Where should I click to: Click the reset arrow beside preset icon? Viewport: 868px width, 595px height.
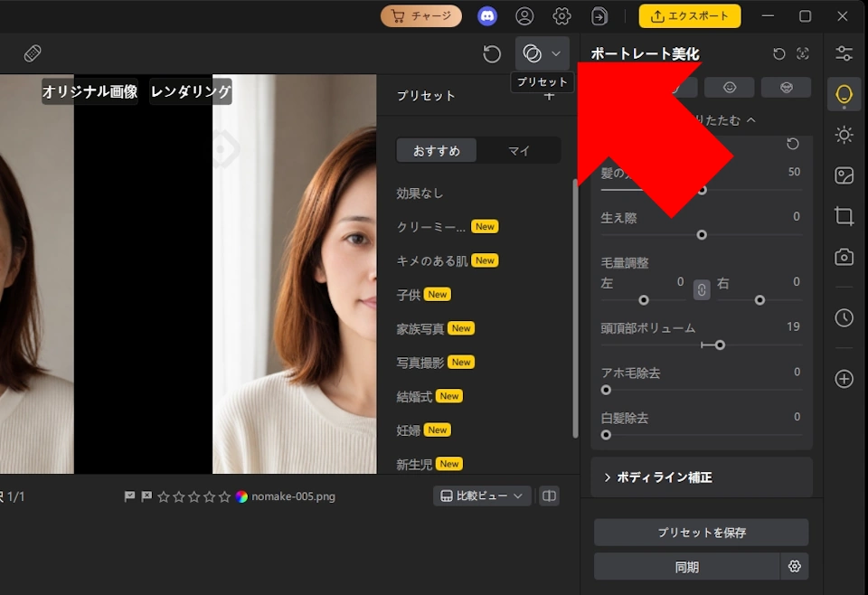[x=492, y=53]
